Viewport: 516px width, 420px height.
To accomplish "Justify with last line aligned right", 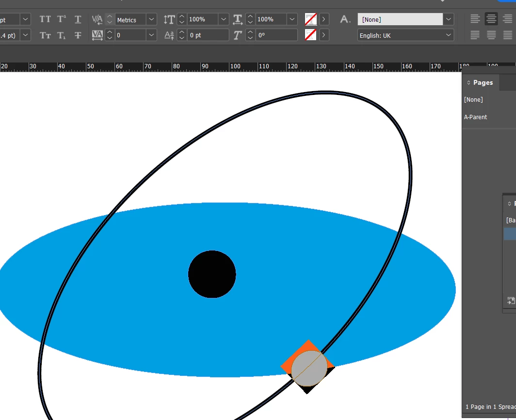I will [508, 35].
